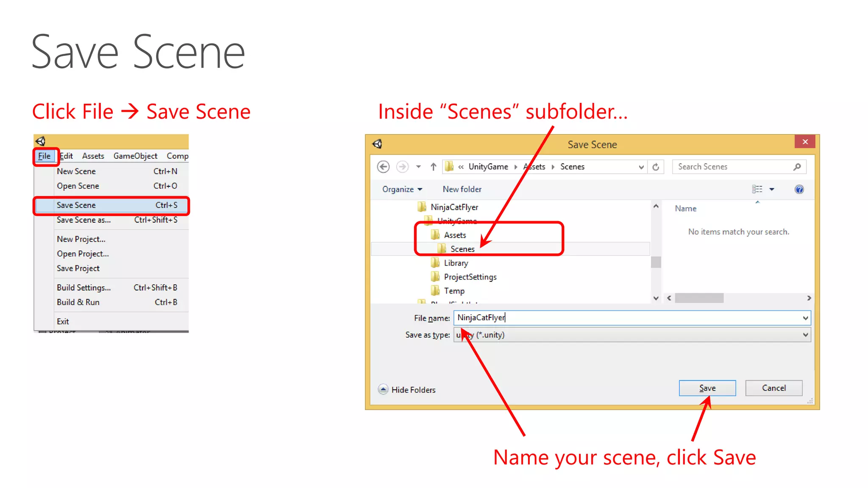The image size is (868, 488).
Task: Choose Open Scene from File menu
Action: click(x=117, y=186)
